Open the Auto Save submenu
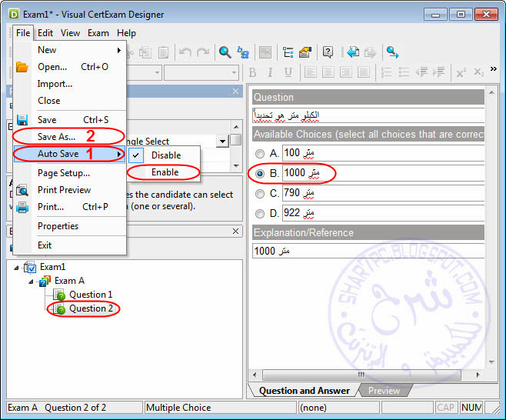 (69, 154)
